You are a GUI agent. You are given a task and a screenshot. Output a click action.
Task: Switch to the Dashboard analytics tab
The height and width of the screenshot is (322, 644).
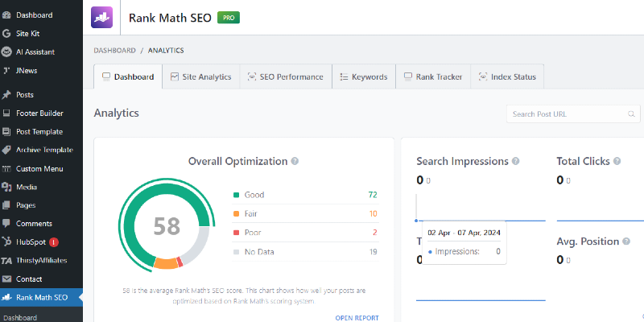128,76
